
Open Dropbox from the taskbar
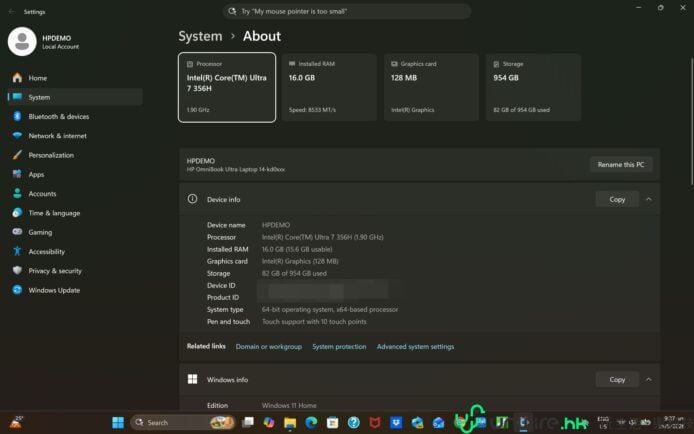[x=396, y=422]
